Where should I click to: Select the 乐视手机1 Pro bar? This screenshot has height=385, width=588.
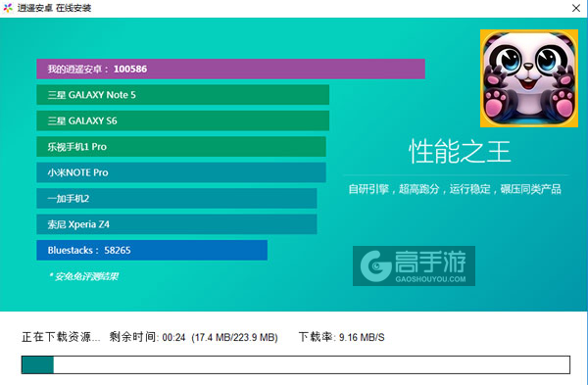(181, 147)
